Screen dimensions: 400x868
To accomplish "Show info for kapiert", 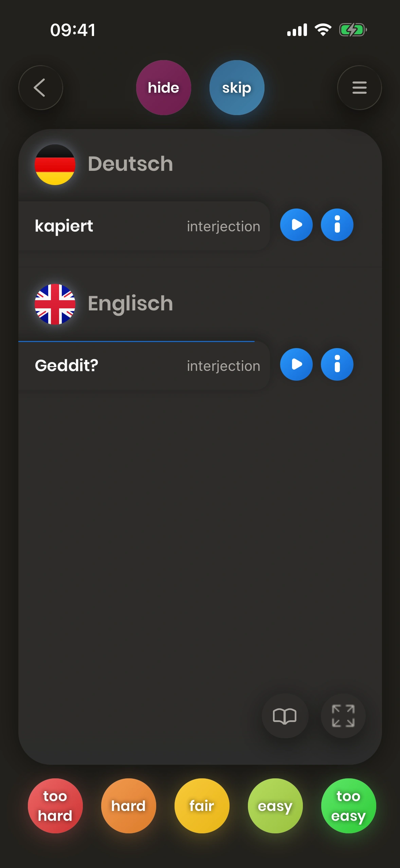I will coord(337,225).
